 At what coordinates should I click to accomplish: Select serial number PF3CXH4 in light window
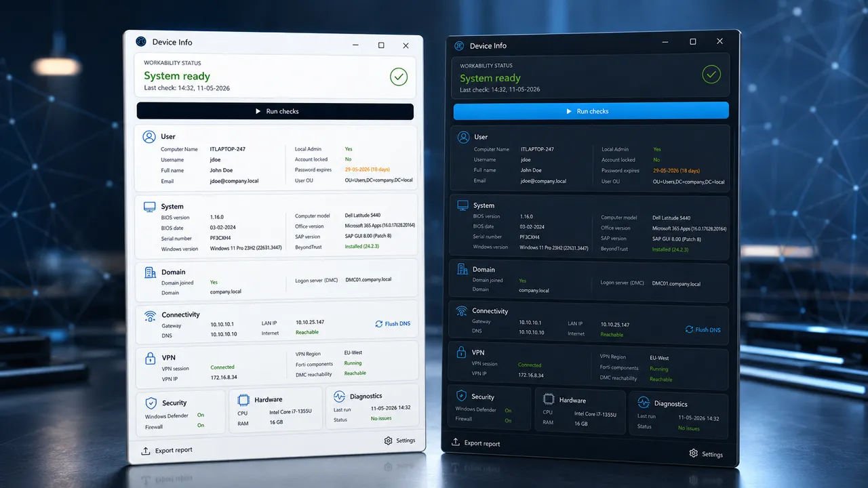221,238
